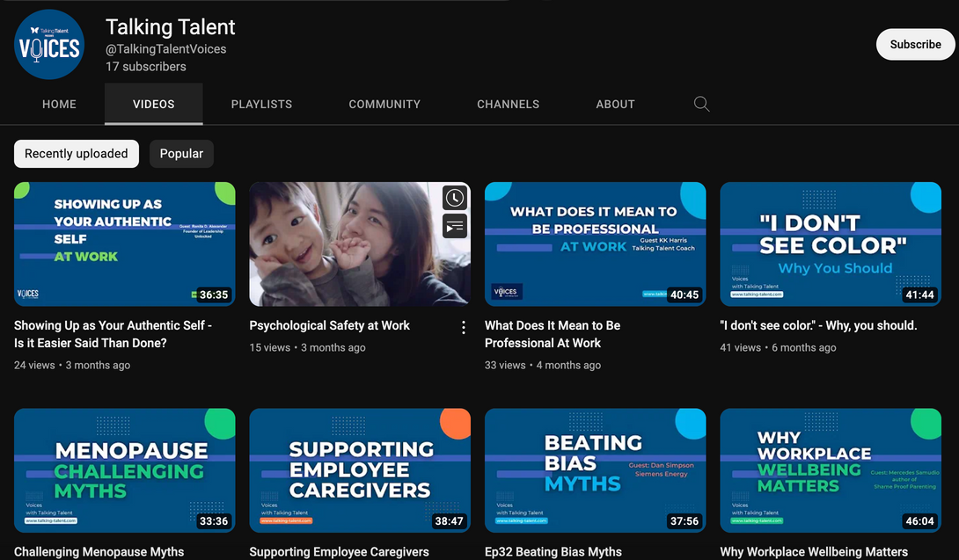Click the Watch Later clock icon on thumbnail
This screenshot has height=560, width=959.
(x=454, y=198)
